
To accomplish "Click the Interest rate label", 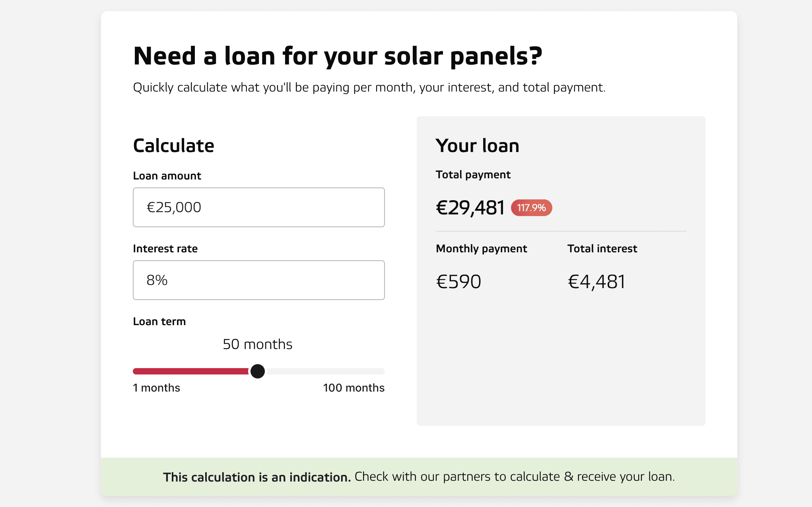I will pos(165,249).
